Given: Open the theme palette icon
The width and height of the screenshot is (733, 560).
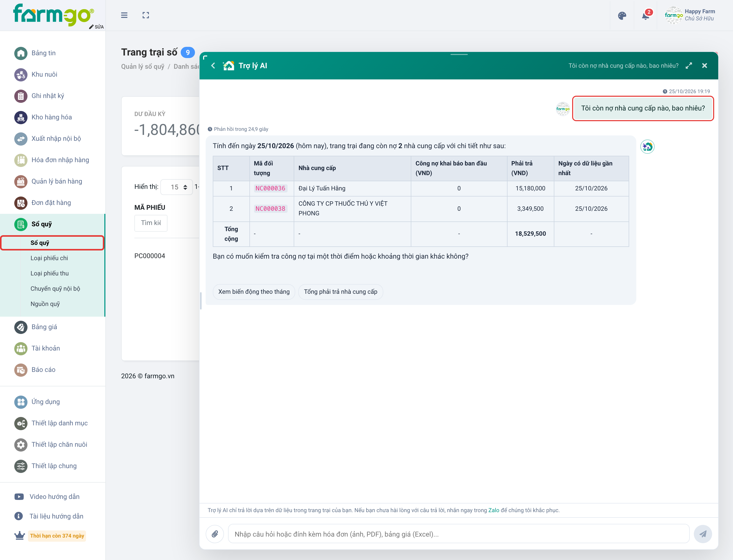Looking at the screenshot, I should [622, 16].
